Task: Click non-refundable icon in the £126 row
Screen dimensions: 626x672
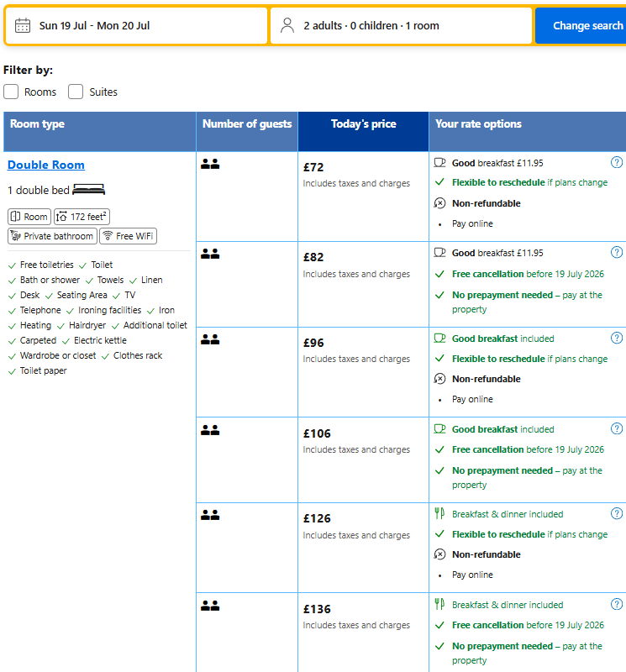Action: click(440, 554)
